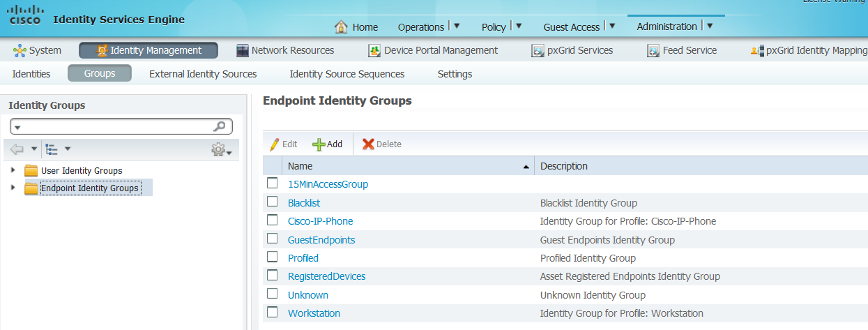868x330 pixels.
Task: Open the 15MinAccessGroup link
Action: [328, 184]
